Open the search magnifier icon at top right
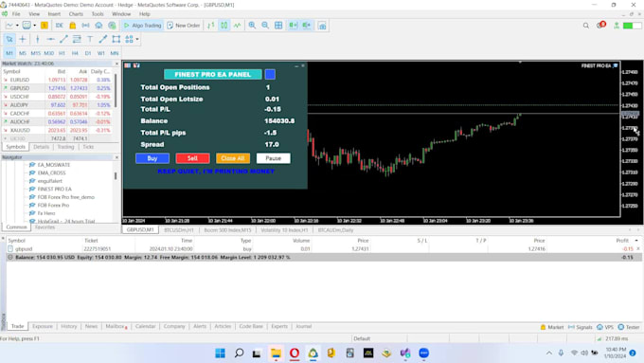The width and height of the screenshot is (644, 363). [586, 26]
